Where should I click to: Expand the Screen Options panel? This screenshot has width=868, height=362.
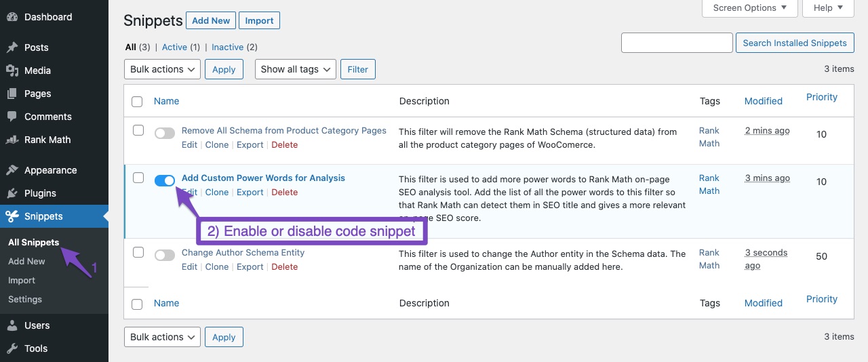coord(750,8)
